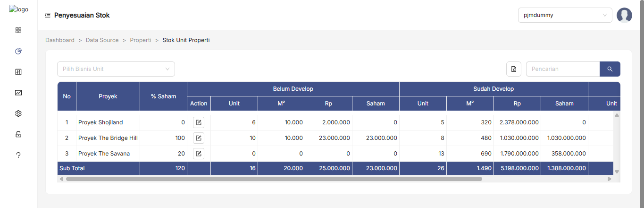Navigate to Data Source breadcrumb
The image size is (644, 208).
[x=102, y=40]
